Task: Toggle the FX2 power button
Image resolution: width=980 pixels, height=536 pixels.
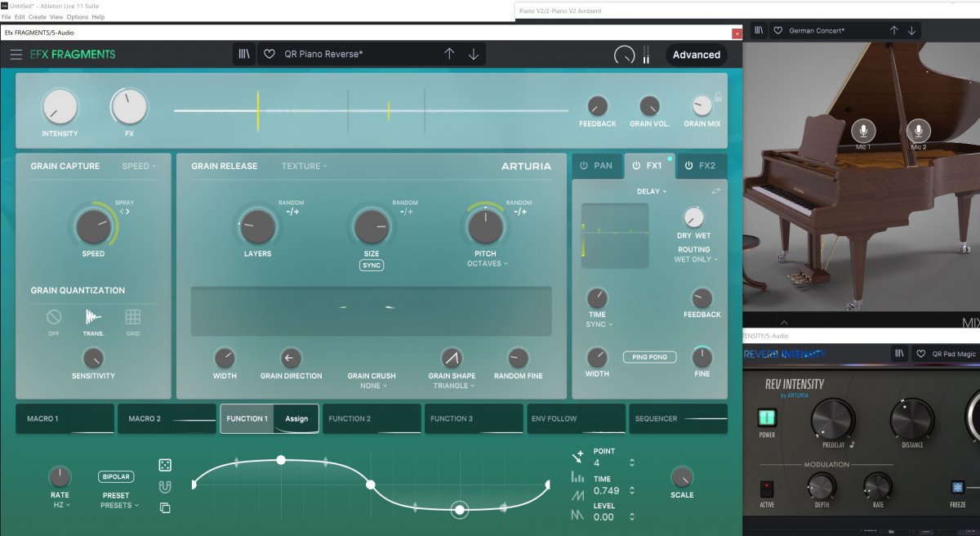Action: (x=688, y=166)
